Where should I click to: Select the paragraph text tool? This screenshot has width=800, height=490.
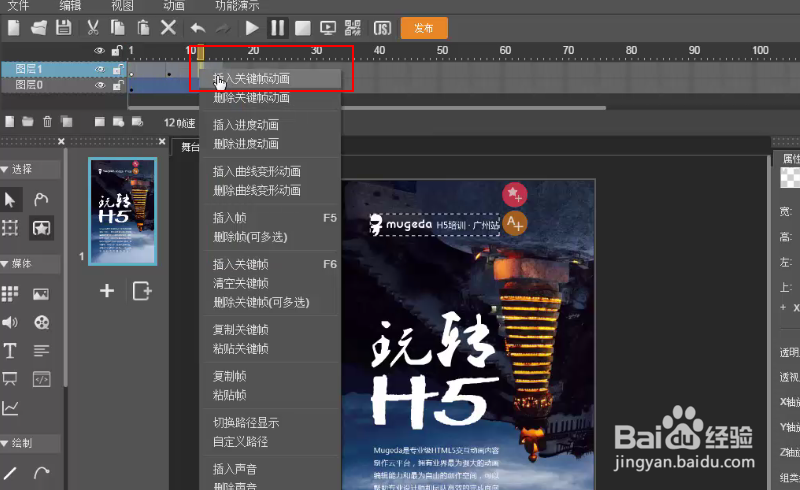41,351
